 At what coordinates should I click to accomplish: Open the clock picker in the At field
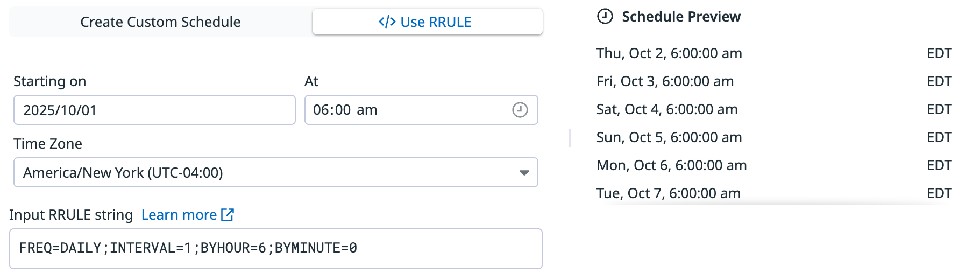tap(520, 110)
